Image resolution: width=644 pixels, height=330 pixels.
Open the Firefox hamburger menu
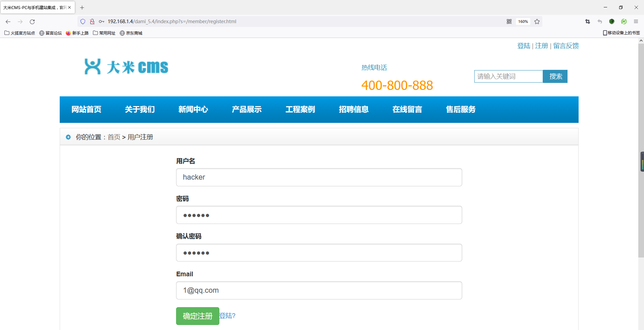tap(636, 21)
